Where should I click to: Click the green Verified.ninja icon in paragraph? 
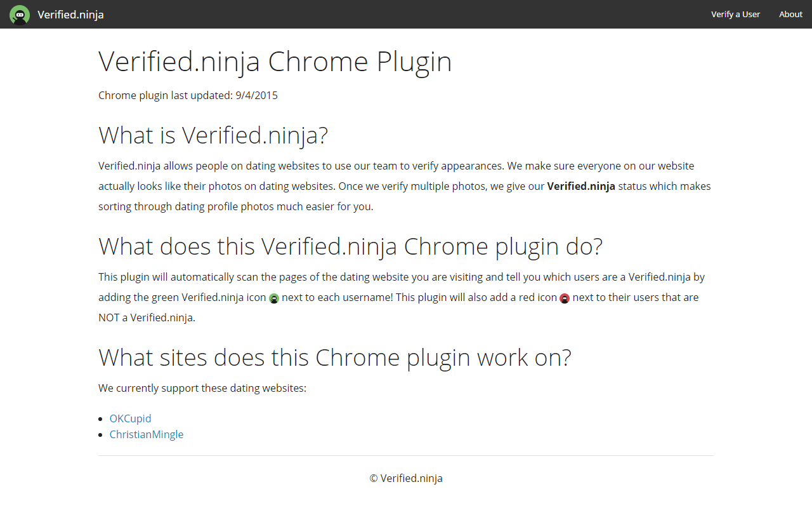pyautogui.click(x=274, y=298)
